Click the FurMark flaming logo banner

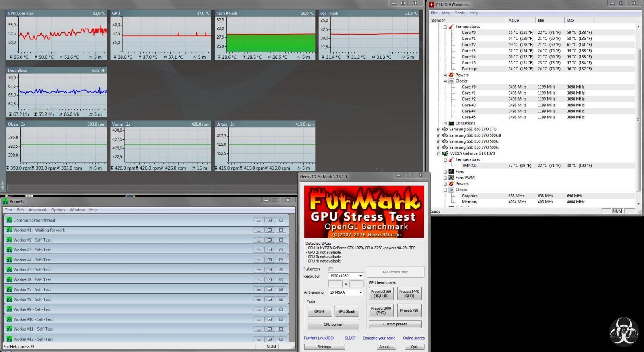[364, 212]
